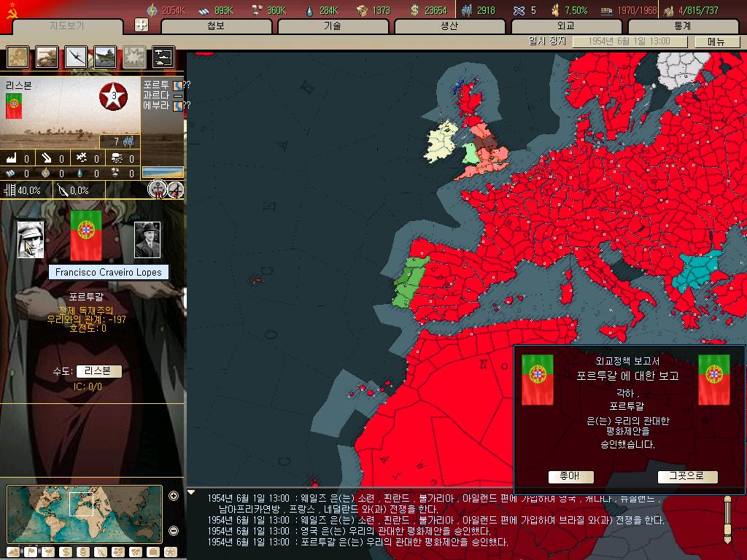Switch to partisan revolt map mode
The height and width of the screenshot is (560, 747).
point(101,552)
